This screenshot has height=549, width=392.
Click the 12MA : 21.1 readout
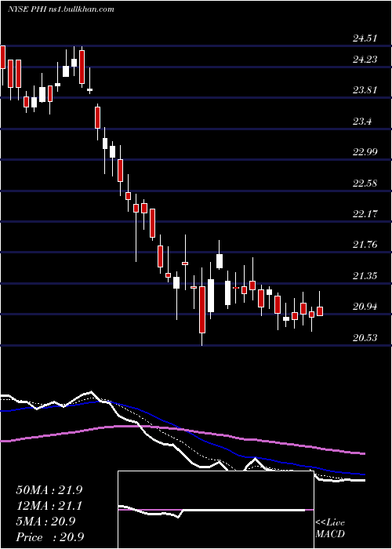(49, 506)
